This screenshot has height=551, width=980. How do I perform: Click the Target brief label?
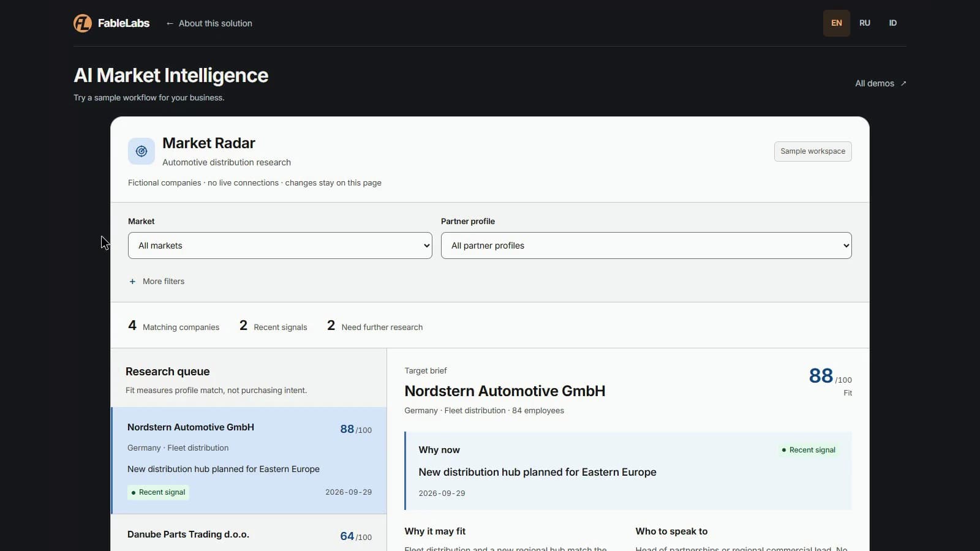point(426,371)
